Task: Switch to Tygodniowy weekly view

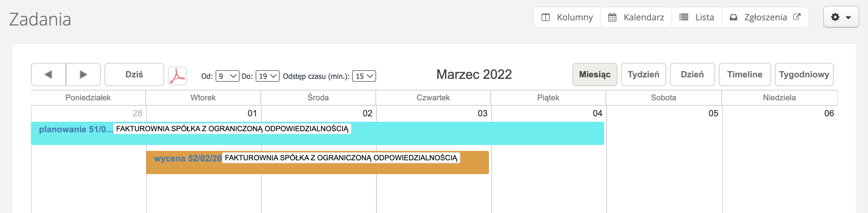Action: (804, 75)
